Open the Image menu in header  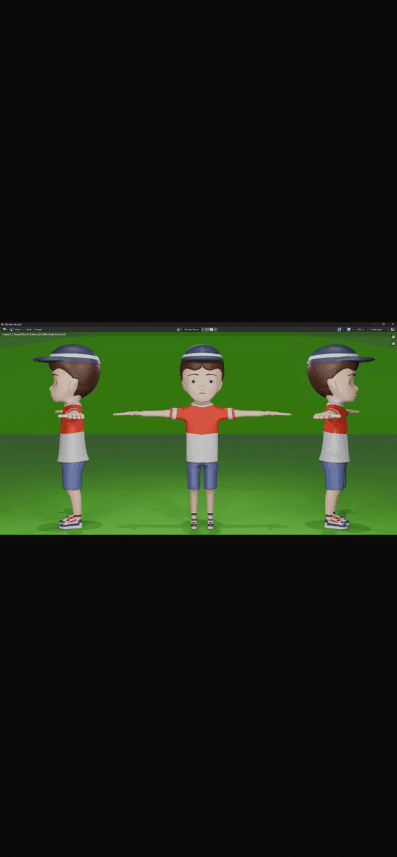[x=38, y=329]
